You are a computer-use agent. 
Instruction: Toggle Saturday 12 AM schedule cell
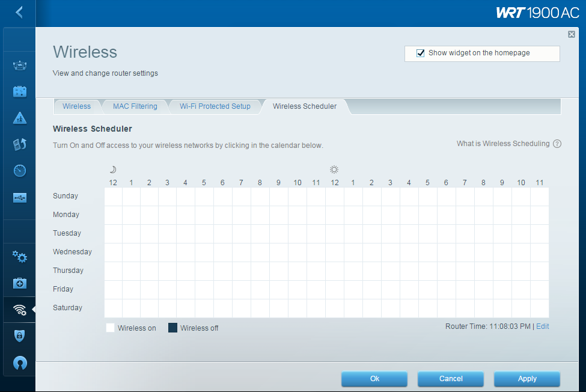tap(113, 308)
